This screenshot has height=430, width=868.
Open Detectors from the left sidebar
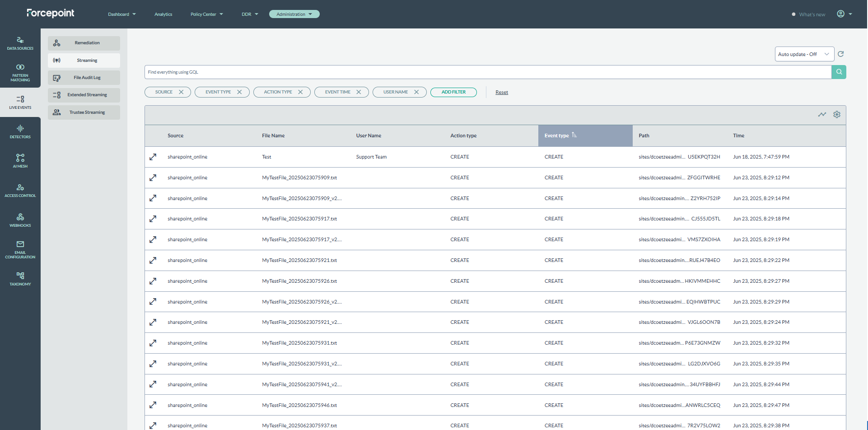point(20,131)
